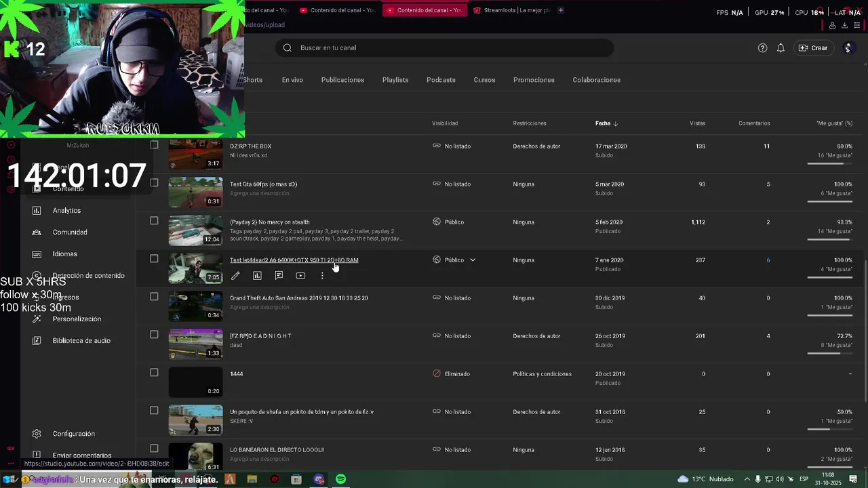Viewport: 868px width, 488px height.
Task: Click the Configuración gear icon
Action: pos(37,434)
